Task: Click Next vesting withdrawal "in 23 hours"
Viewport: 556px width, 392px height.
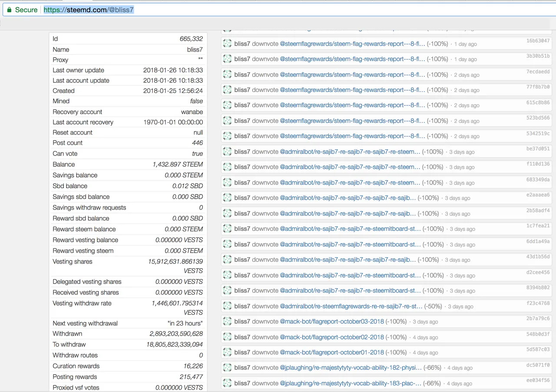Action: click(x=185, y=323)
